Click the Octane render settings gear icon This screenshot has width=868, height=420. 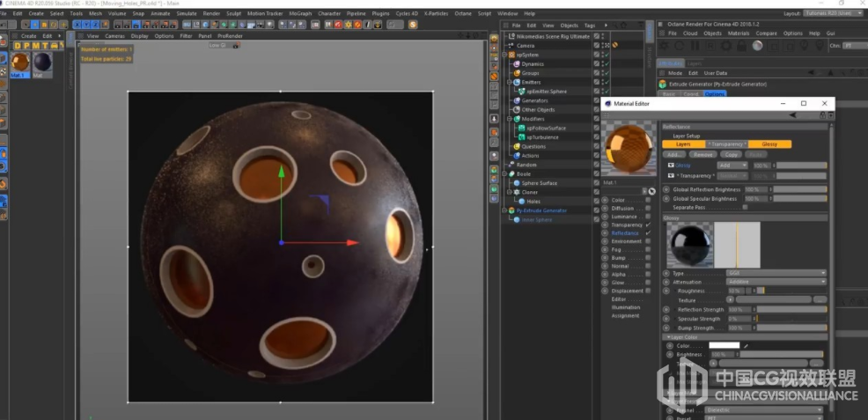[x=725, y=46]
